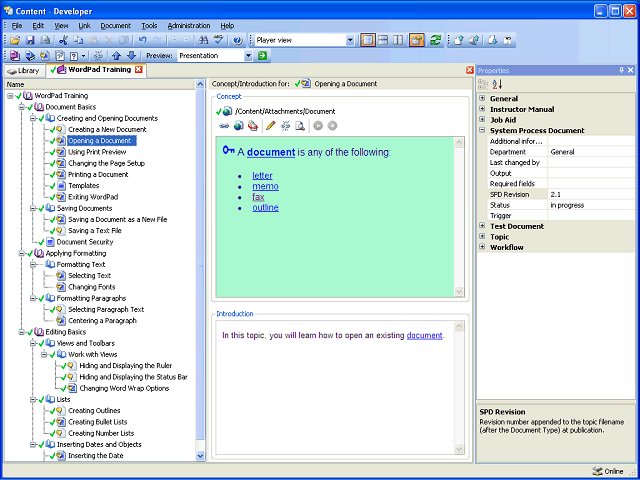The width and height of the screenshot is (640, 480).
Task: Click the Check in upload arrow icon
Action: pos(459,40)
